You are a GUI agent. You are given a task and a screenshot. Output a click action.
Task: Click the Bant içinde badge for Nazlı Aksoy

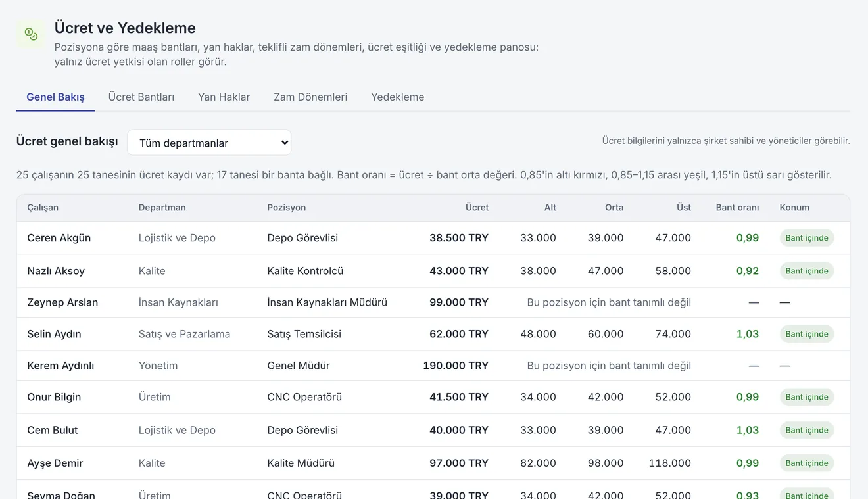(807, 271)
